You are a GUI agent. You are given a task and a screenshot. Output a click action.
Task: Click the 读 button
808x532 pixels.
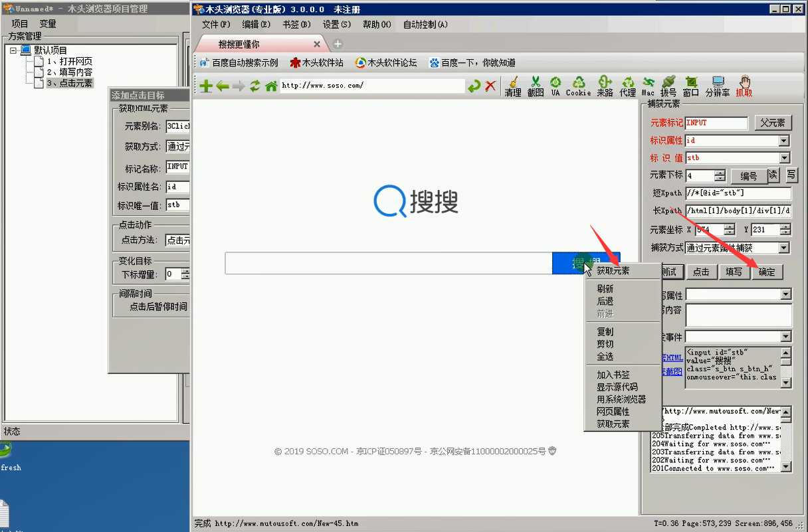[773, 175]
